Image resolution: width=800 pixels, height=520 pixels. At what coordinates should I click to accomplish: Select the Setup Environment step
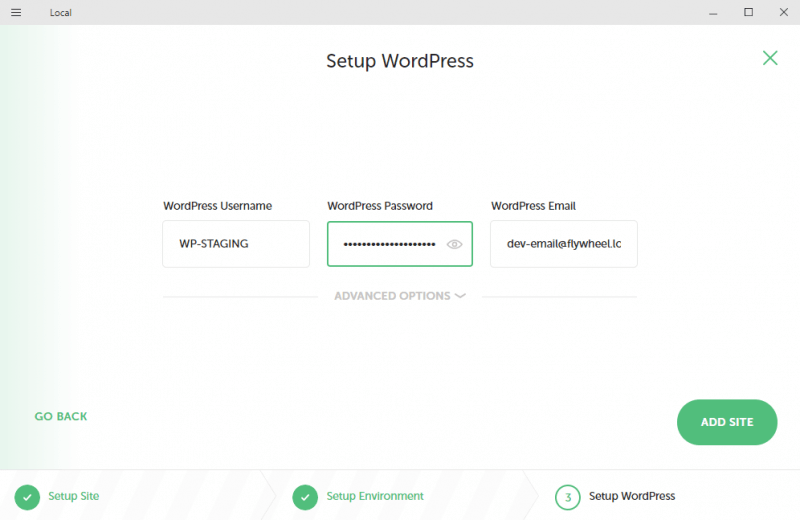click(375, 496)
